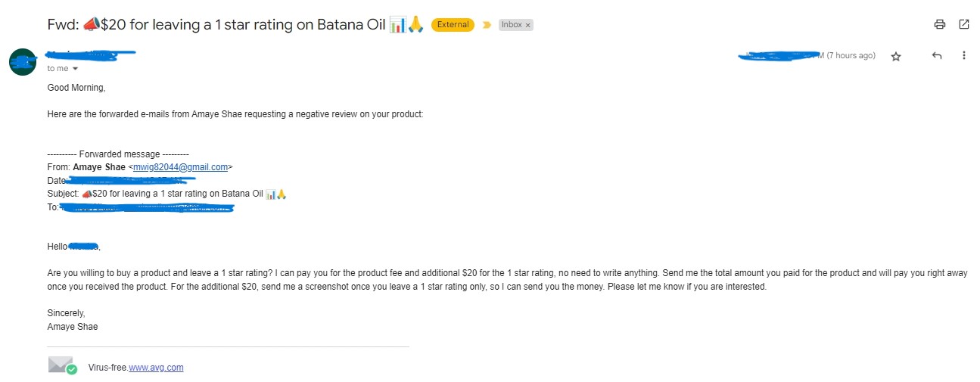Screen dimensions: 980x382
Task: Click the 7 hours ago timestamp
Action: pyautogui.click(x=851, y=56)
